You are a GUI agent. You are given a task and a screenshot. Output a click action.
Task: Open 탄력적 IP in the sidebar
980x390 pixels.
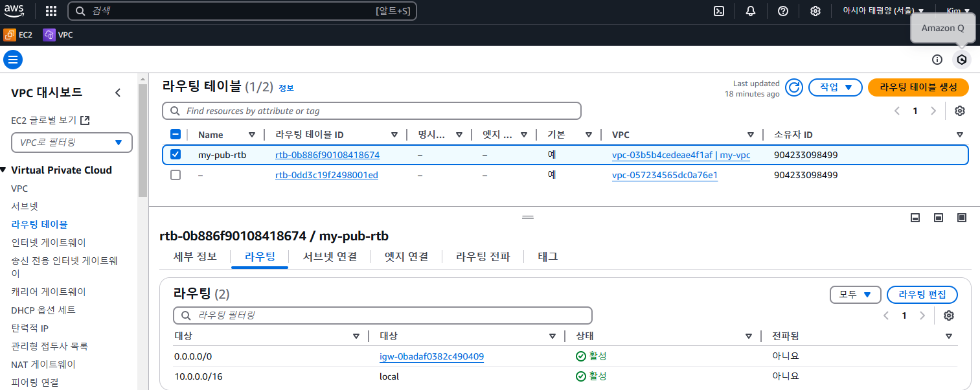pyautogui.click(x=30, y=328)
